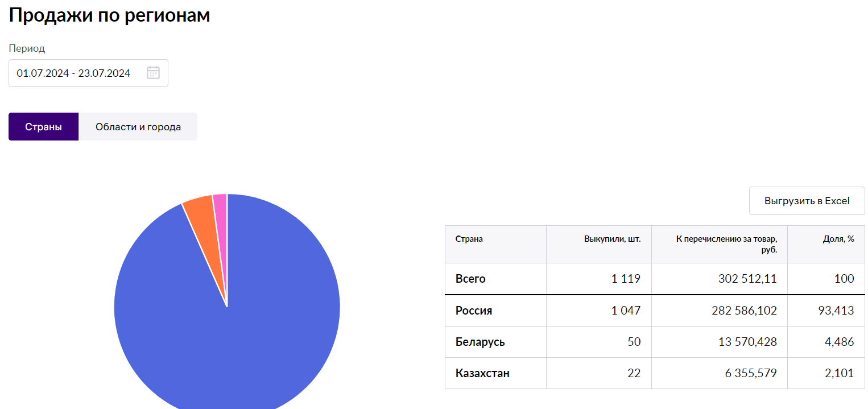Select the Россия row label
Image resolution: width=868 pixels, height=409 pixels.
tap(474, 311)
